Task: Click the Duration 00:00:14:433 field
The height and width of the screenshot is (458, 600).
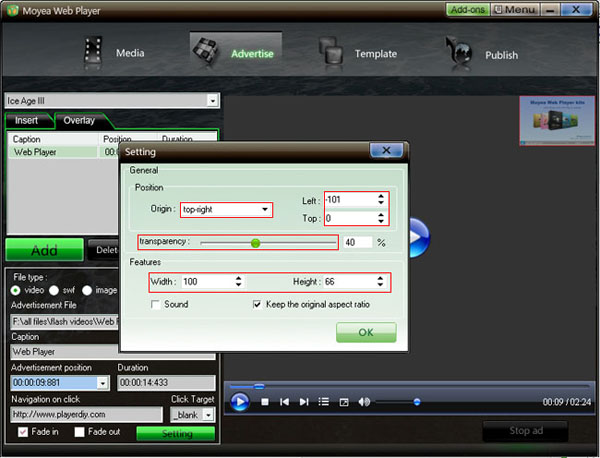Action: [166, 383]
